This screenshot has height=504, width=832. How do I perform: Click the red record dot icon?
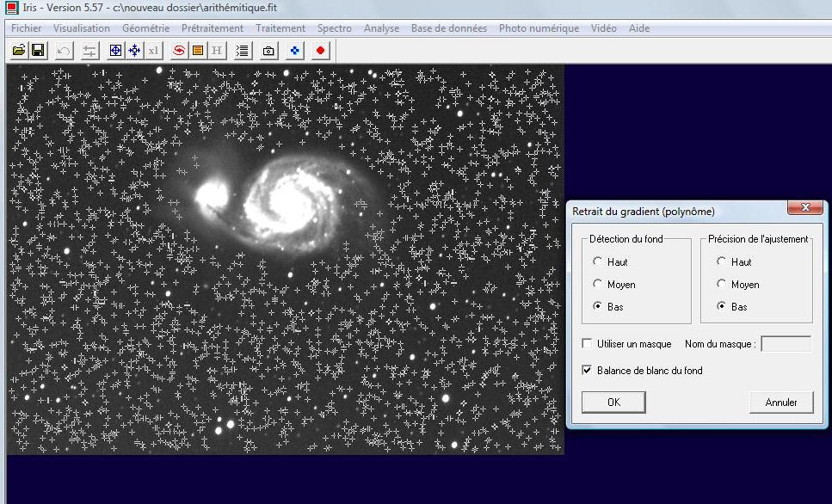pyautogui.click(x=320, y=51)
